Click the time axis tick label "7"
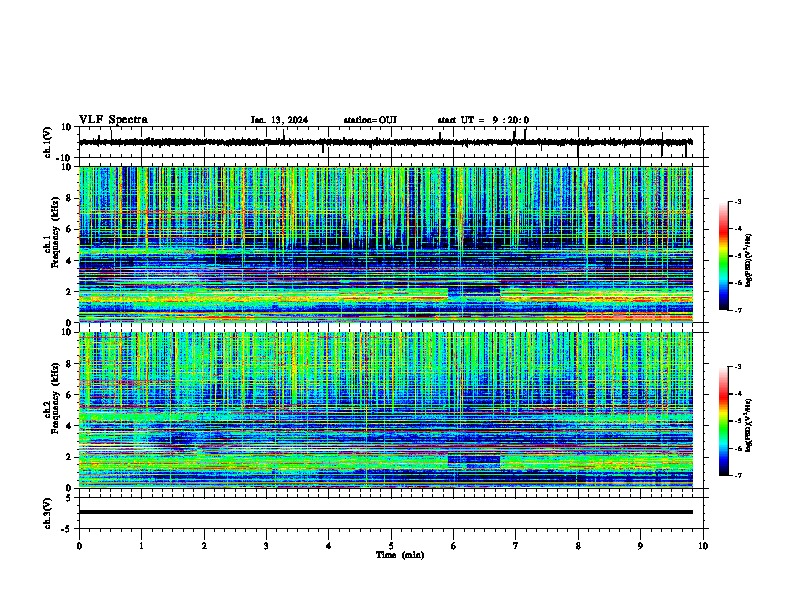Viewport: 792px width, 612px height. pos(516,546)
